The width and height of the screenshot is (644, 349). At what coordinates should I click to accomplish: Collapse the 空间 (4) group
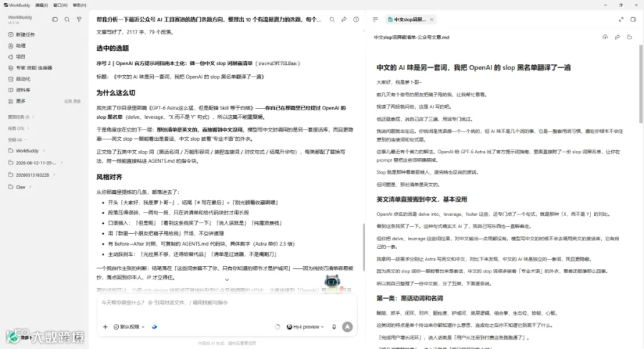point(17,140)
